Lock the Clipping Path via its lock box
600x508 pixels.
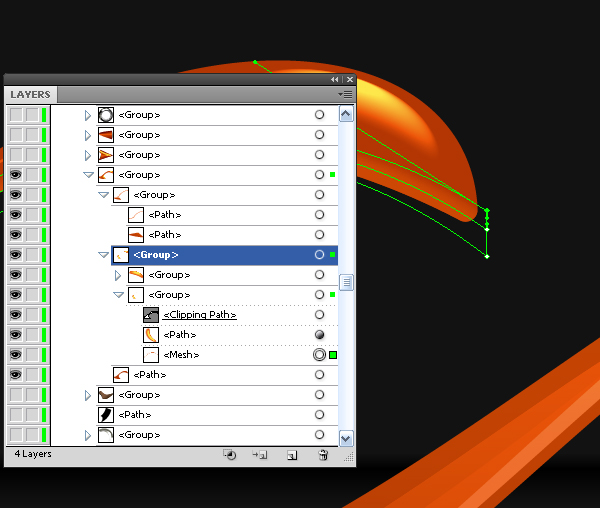32,314
